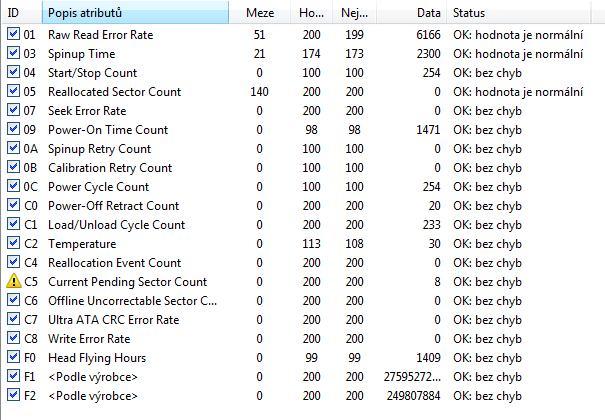Click threshold value 140 for Reallocated Sector Count
605x420 pixels.
259,92
